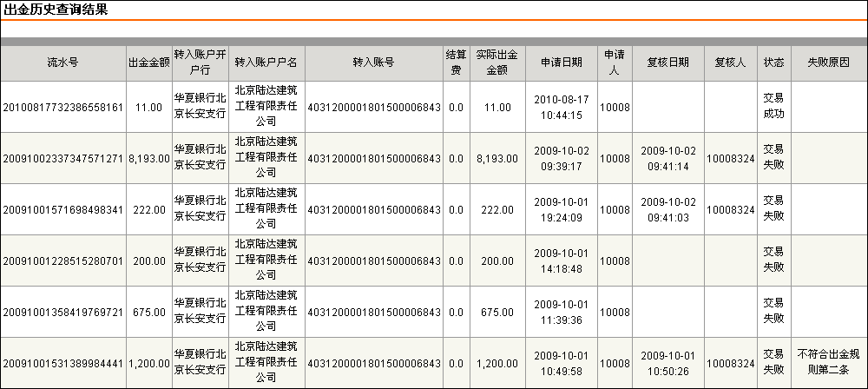Click the 转入账户开户行 column header
This screenshot has height=389, width=868.
tap(200, 63)
